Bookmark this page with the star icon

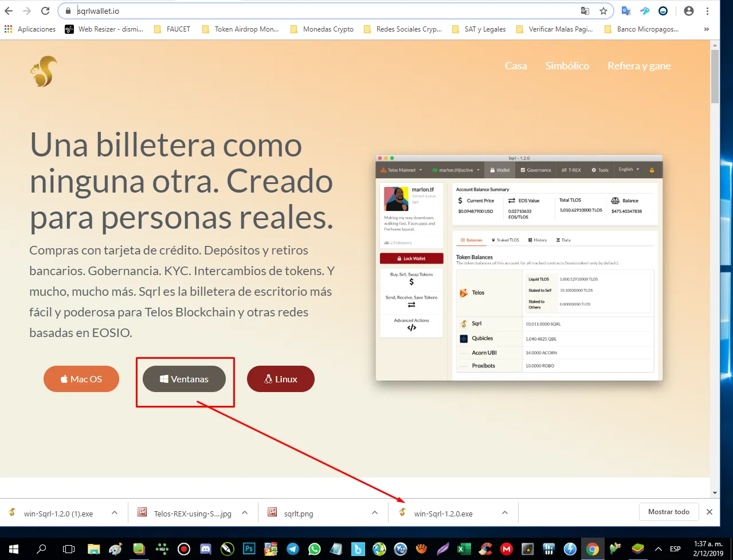[603, 11]
